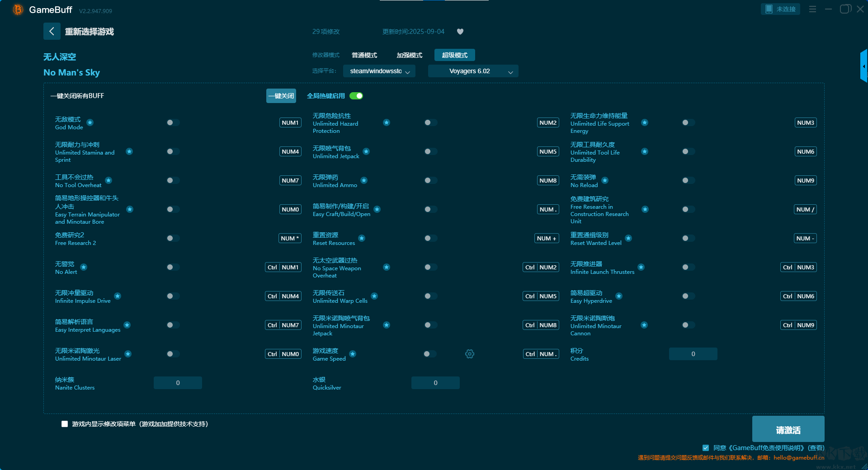The width and height of the screenshot is (868, 470).
Task: Click the back arrow to reselect game
Action: coord(52,31)
